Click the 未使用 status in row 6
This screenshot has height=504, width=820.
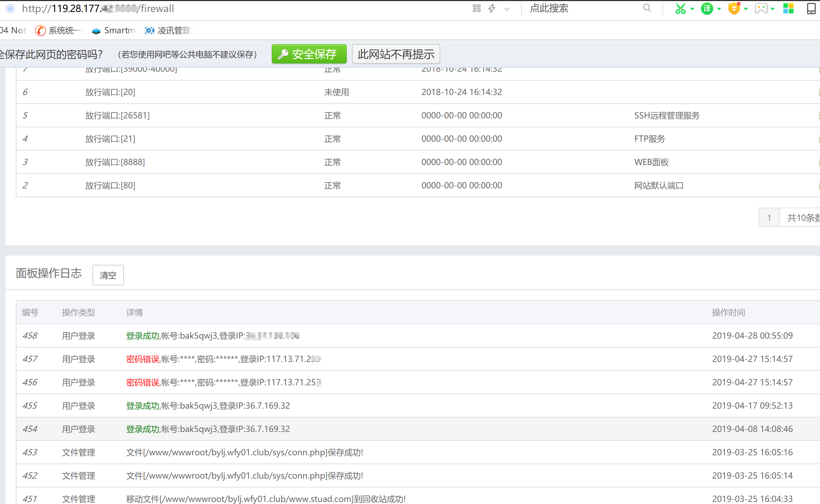pos(336,92)
